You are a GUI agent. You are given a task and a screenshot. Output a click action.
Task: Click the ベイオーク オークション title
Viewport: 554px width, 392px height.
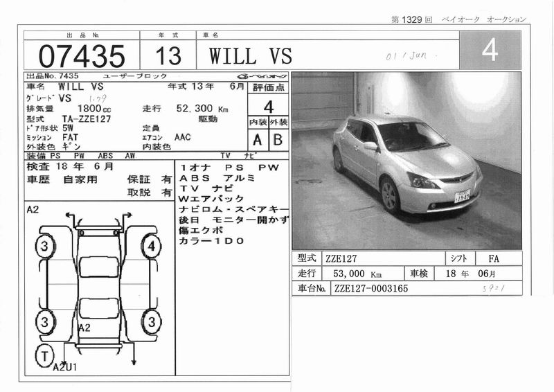pos(484,19)
